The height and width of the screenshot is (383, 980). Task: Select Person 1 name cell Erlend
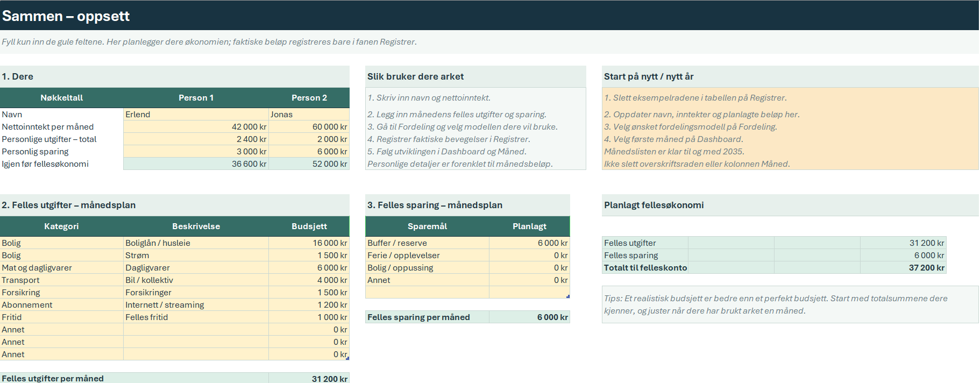(x=196, y=114)
